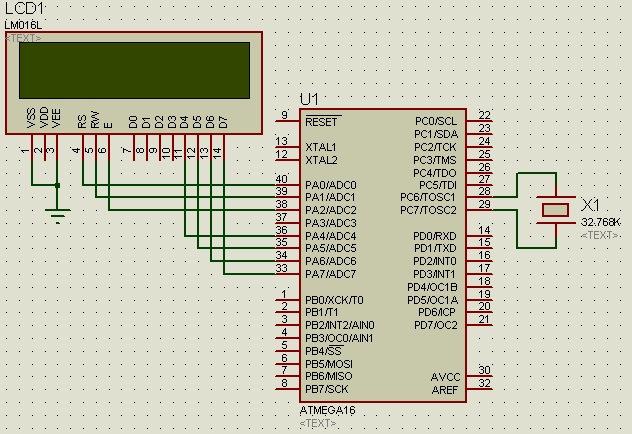Viewport: 632px width, 434px height.
Task: Click the XTAL1 pin label
Action: click(x=321, y=147)
